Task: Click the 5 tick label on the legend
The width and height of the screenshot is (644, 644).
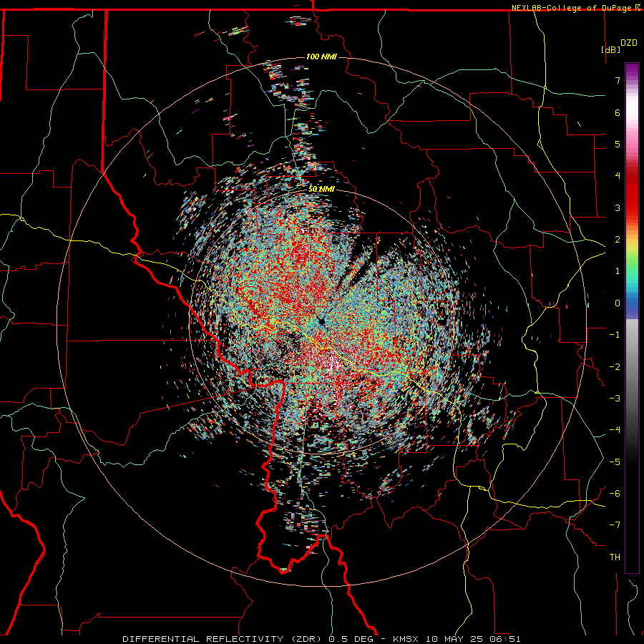Action: pyautogui.click(x=618, y=144)
